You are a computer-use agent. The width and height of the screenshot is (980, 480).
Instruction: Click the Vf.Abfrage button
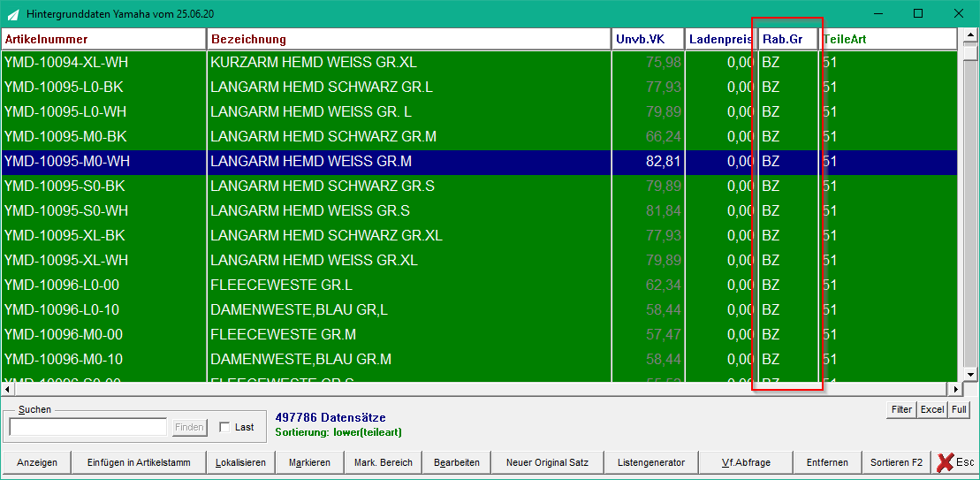click(745, 462)
